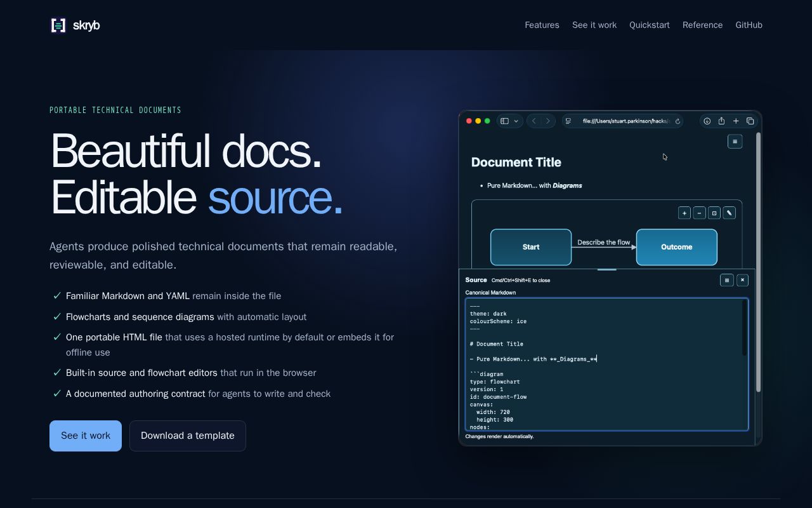Open the Features nav link
The height and width of the screenshot is (508, 812).
[542, 25]
